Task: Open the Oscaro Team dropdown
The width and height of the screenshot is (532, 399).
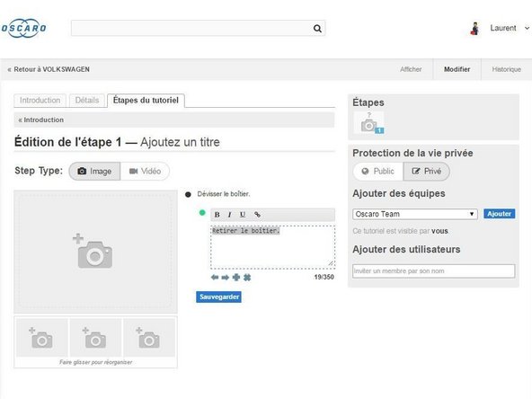Action: (415, 214)
